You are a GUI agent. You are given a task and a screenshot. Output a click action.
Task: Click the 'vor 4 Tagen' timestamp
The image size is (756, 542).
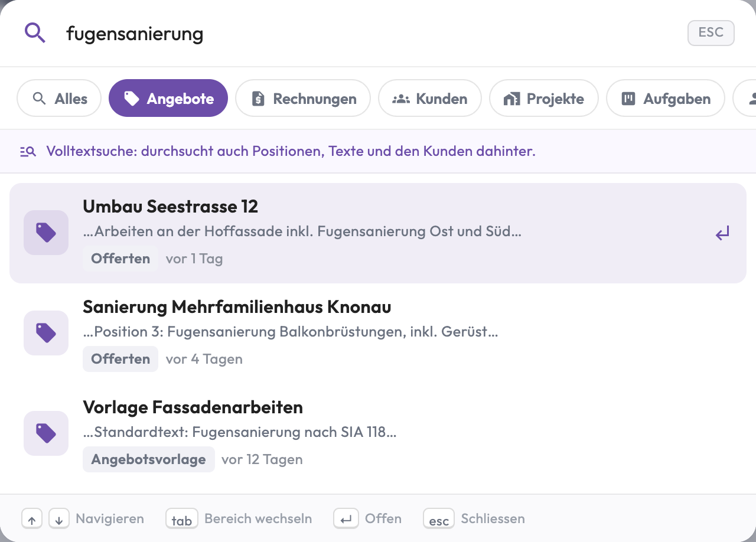click(x=204, y=359)
